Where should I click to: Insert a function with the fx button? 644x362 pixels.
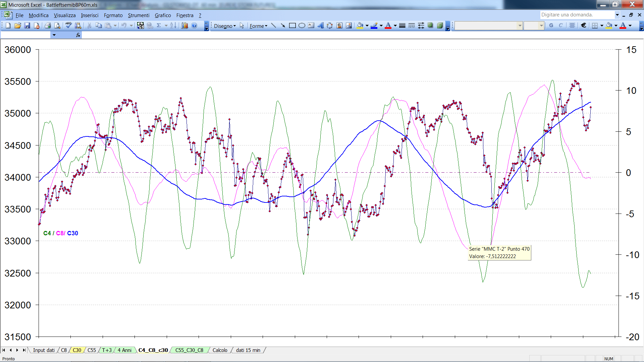point(78,35)
